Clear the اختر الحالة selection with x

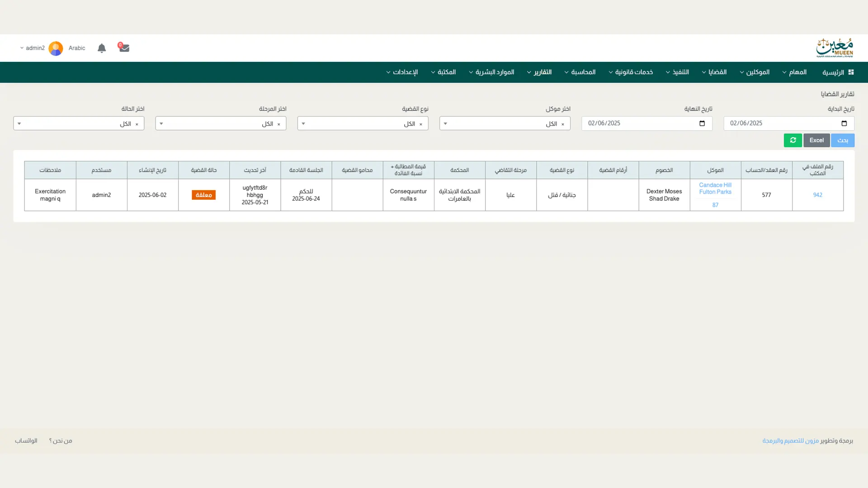(137, 124)
